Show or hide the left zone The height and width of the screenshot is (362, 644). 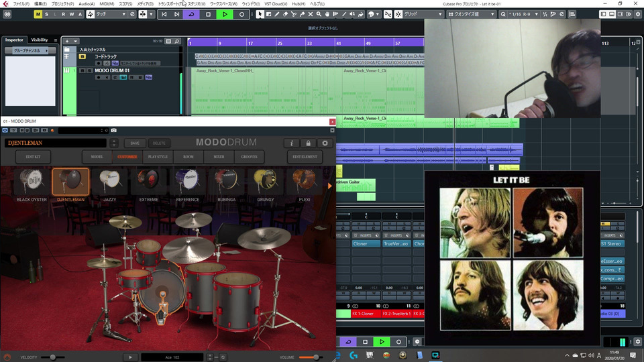tap(603, 14)
